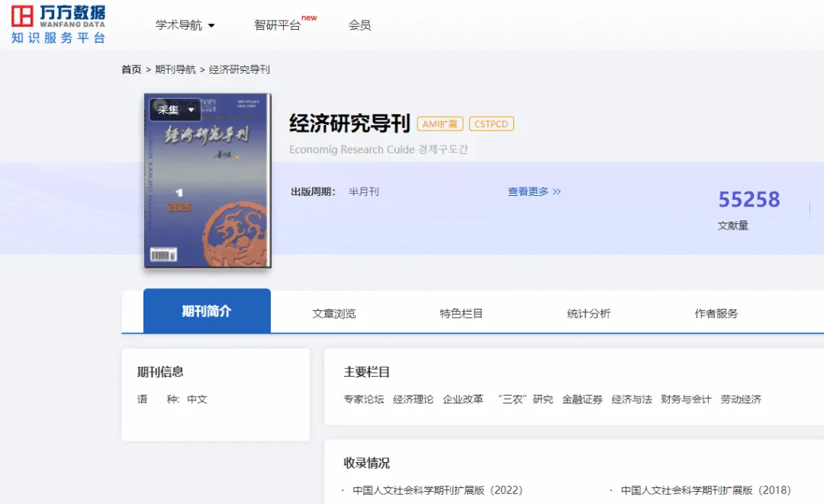Switch to the 特色栏目 tab
Viewport: 824px width, 504px height.
point(462,313)
